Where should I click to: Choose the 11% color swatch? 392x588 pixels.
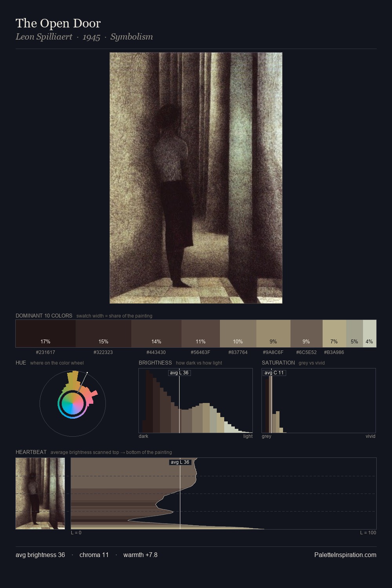tap(201, 334)
